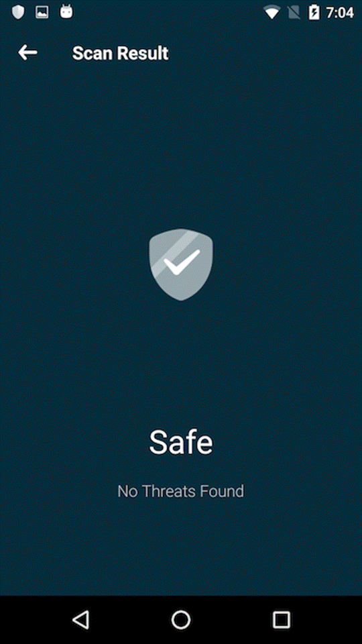Tap the Wi-Fi signal status icon
The height and width of the screenshot is (644, 362).
(x=271, y=13)
